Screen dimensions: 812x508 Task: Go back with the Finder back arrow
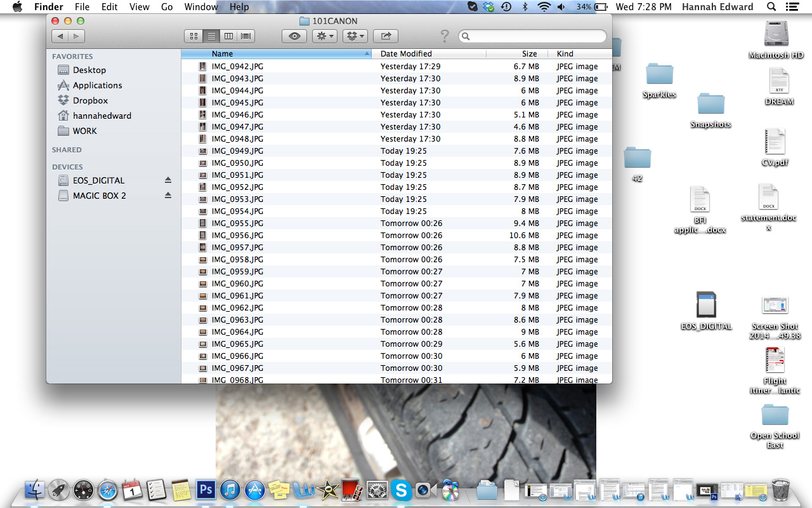coord(60,36)
